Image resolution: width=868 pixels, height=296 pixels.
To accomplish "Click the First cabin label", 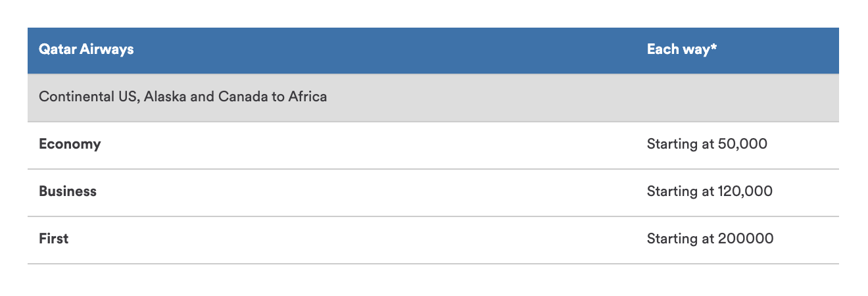I will pyautogui.click(x=54, y=239).
